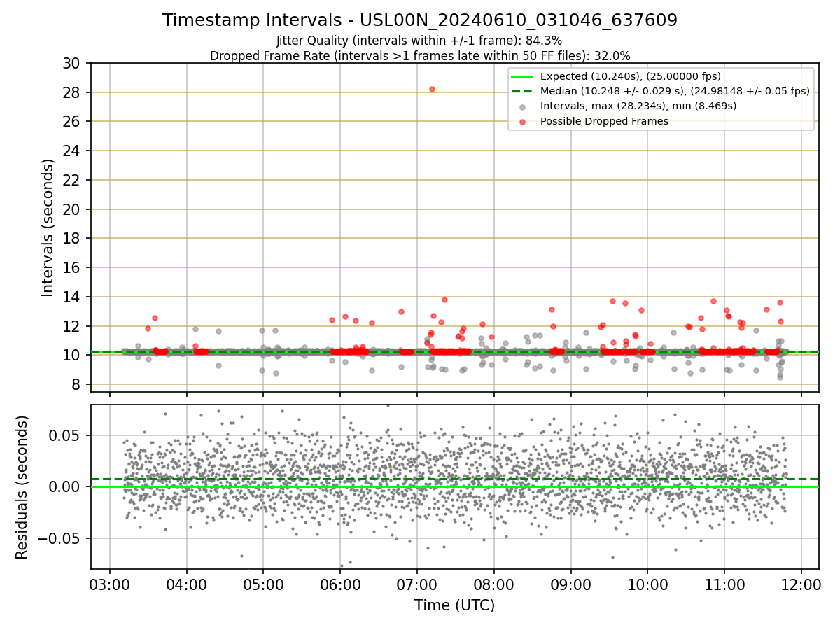Click the gray dot marker in the legend
The image size is (840, 630).
pos(523,106)
